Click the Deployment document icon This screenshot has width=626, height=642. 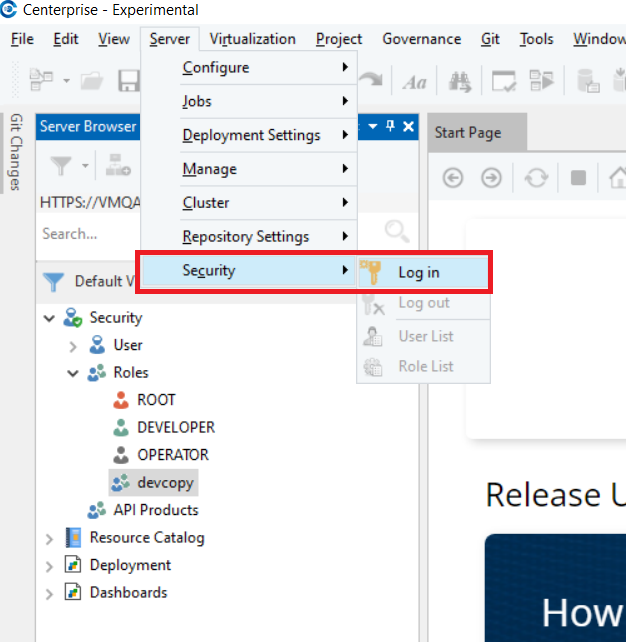[73, 565]
